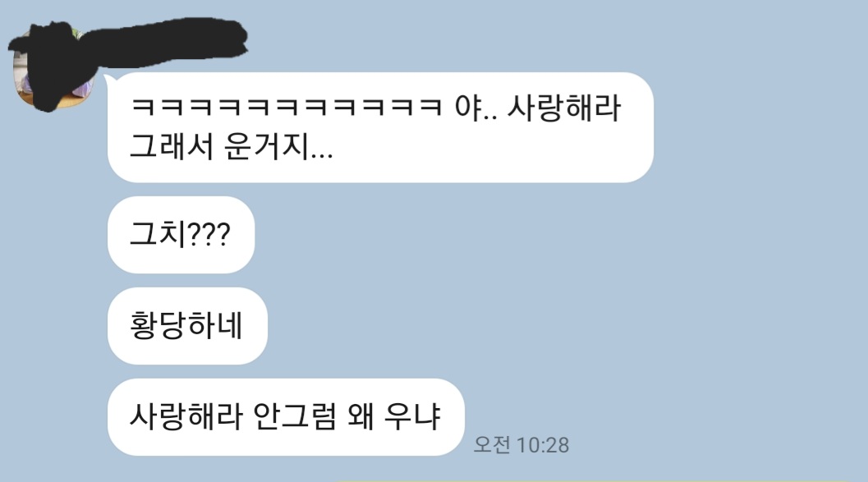Viewport: 868px width, 482px height.
Task: Click the 10:28 time digits
Action: (543, 445)
